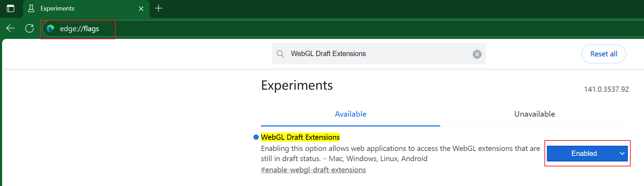Go back using the back arrow
Viewport: 644px width, 186px height.
point(11,28)
